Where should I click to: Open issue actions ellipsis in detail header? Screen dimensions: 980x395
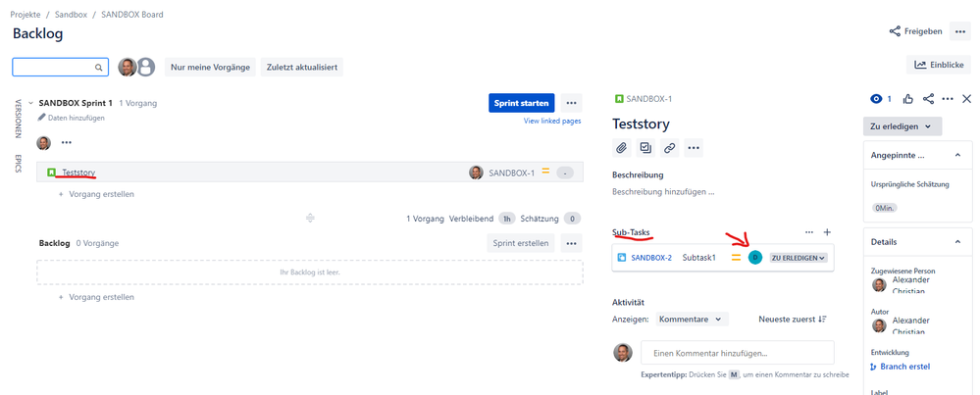pyautogui.click(x=948, y=99)
